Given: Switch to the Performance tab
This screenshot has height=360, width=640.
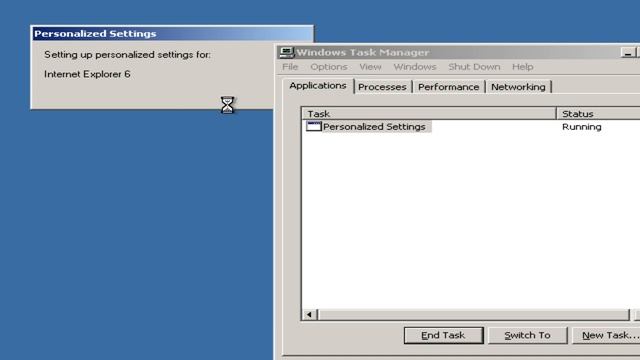Looking at the screenshot, I should [449, 87].
